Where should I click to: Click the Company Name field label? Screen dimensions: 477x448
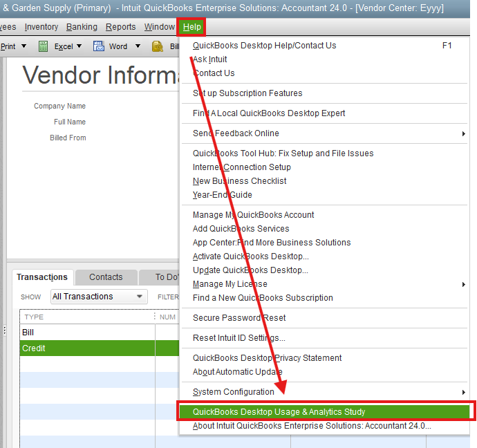click(59, 106)
